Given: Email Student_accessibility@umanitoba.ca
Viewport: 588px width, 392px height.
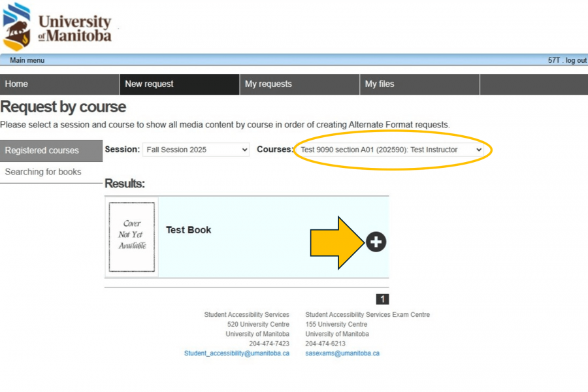Looking at the screenshot, I should [x=237, y=353].
